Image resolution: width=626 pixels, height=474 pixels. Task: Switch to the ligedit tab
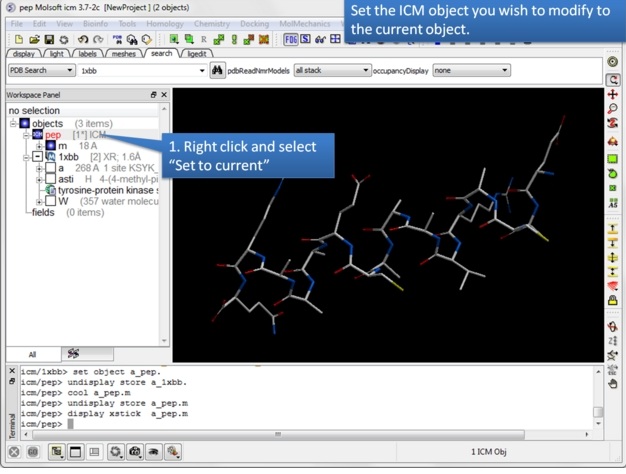[x=197, y=54]
